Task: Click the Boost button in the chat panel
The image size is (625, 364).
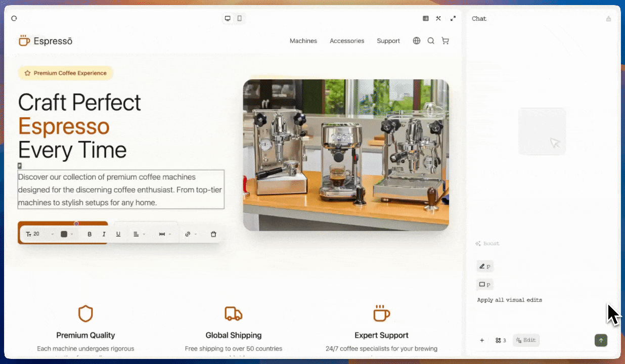Action: pos(487,243)
